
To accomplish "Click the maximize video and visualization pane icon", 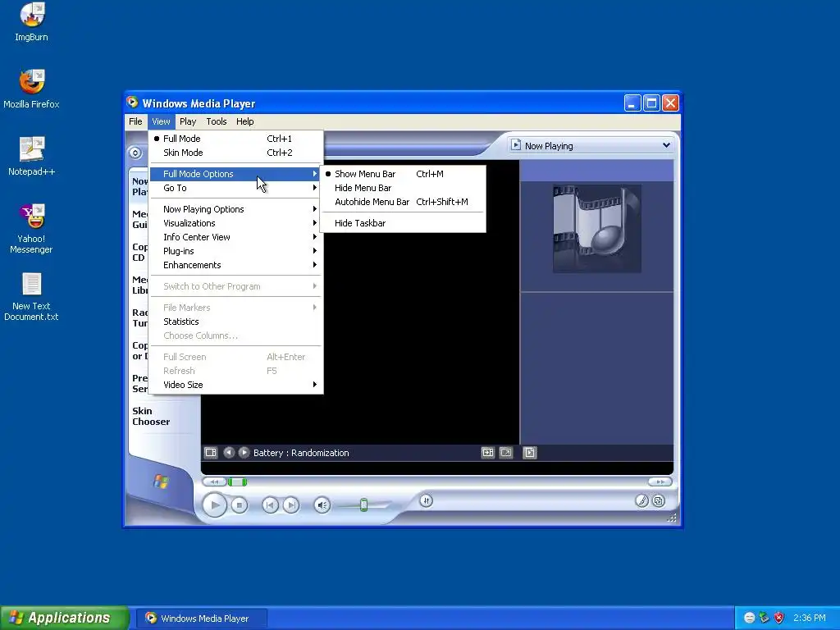I will pos(487,453).
